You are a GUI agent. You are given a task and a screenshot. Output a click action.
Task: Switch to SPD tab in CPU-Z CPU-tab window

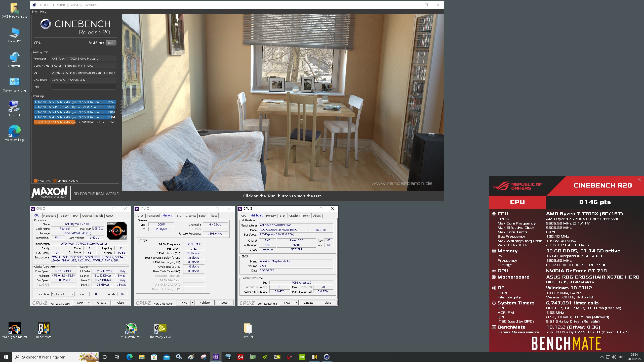[x=75, y=216]
